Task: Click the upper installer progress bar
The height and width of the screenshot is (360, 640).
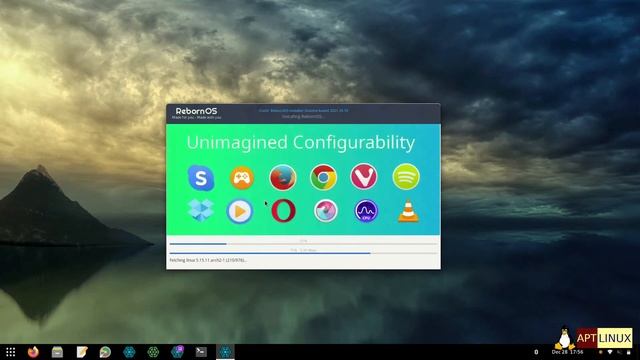Action: [303, 244]
